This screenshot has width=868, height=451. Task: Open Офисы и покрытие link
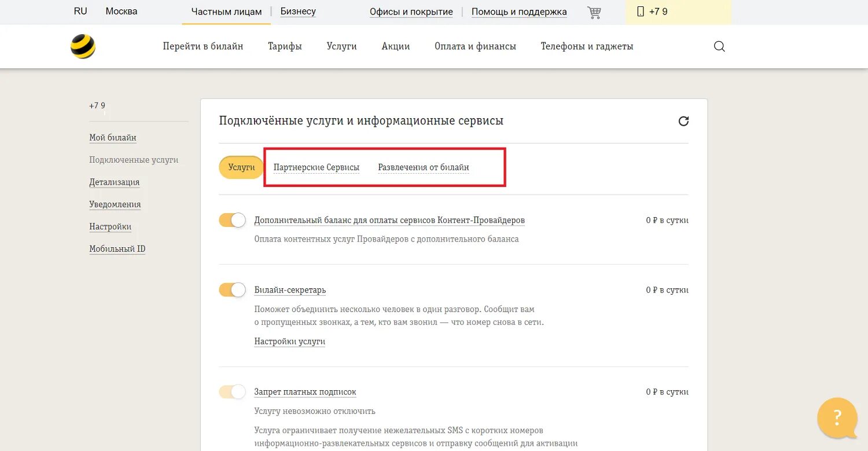point(411,12)
